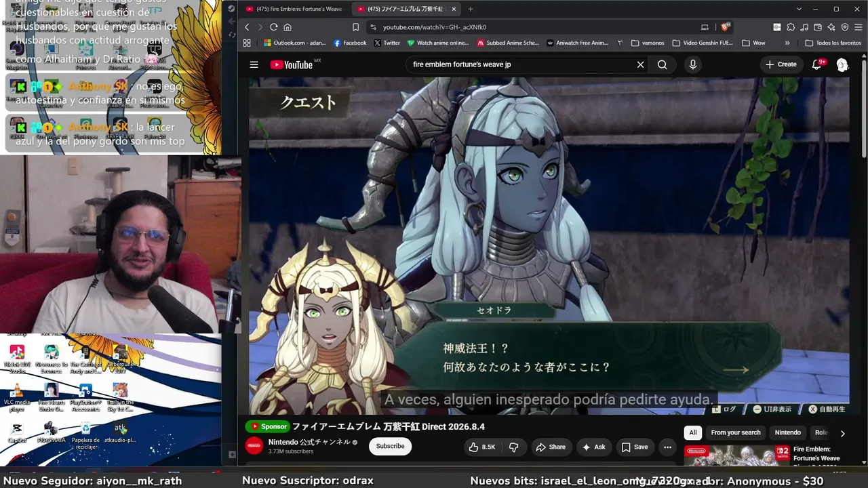Open more actions for the video
Image resolution: width=868 pixels, height=488 pixels.
pyautogui.click(x=667, y=447)
